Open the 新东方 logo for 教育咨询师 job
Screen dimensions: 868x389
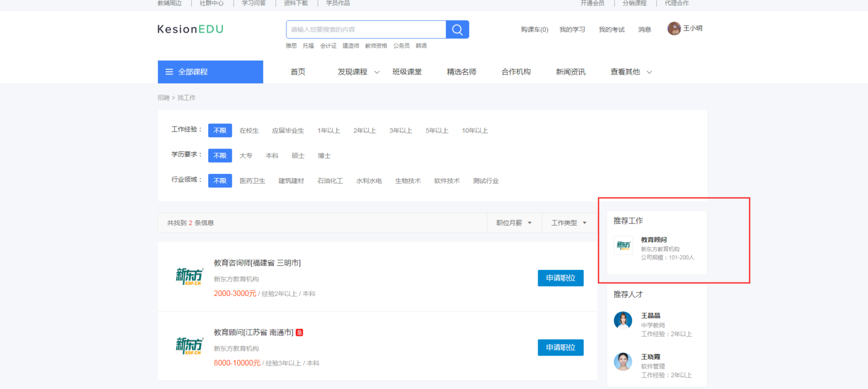pyautogui.click(x=189, y=276)
